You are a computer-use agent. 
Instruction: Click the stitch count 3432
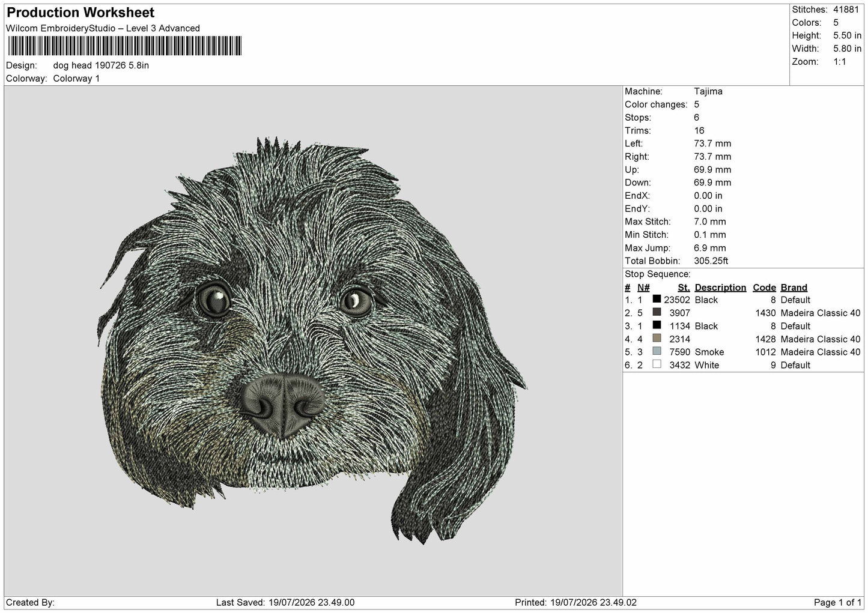(x=680, y=365)
